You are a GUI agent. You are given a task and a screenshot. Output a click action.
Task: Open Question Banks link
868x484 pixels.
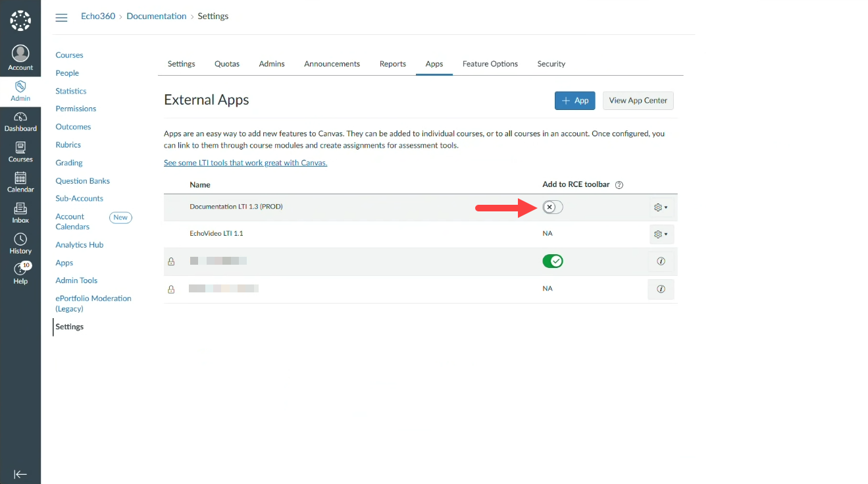83,180
